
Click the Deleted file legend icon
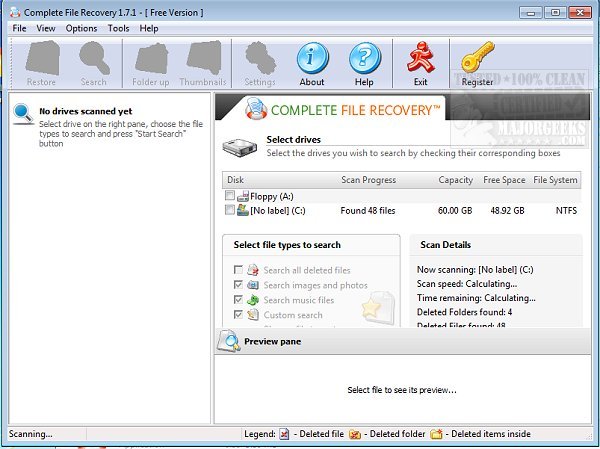coord(284,434)
